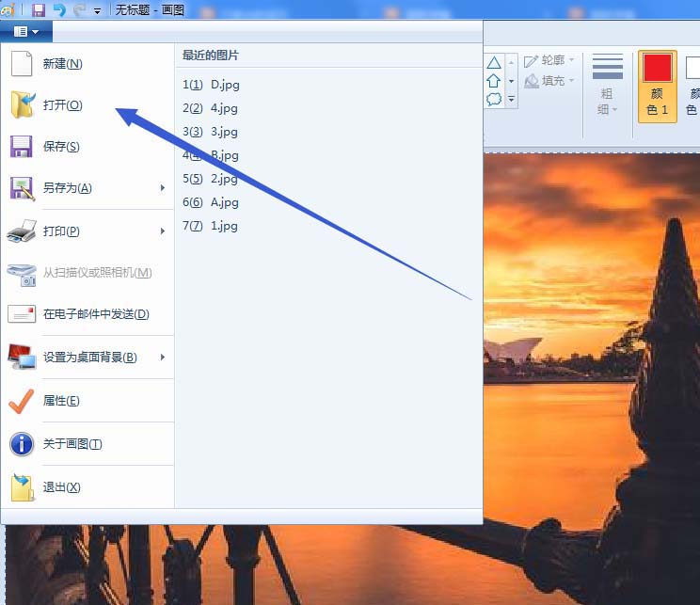
Task: Choose 退出(X) menu entry
Action: click(x=89, y=487)
